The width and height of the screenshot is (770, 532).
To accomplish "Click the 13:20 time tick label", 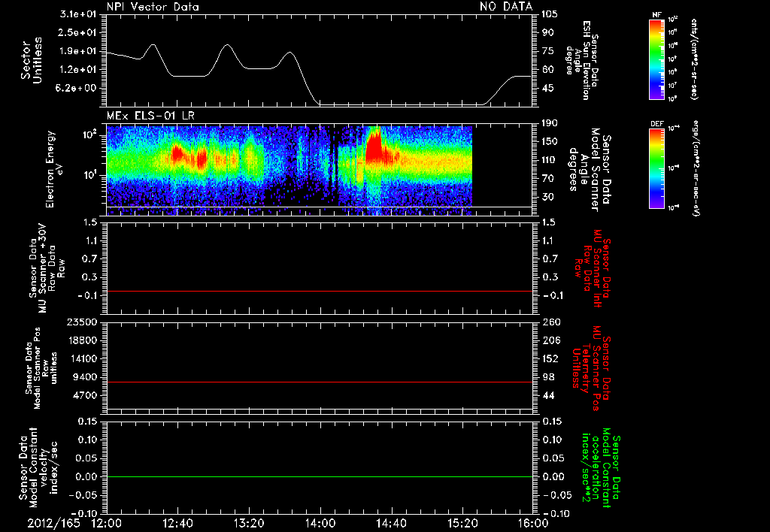I will coord(249,523).
